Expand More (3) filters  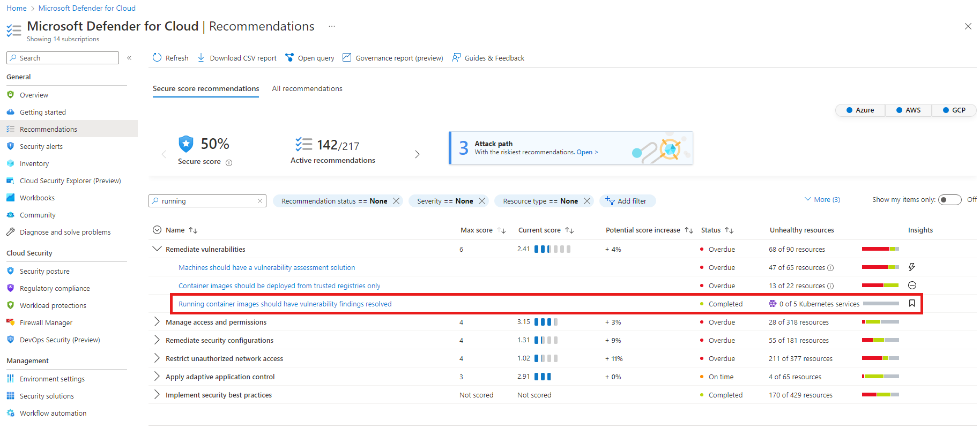click(x=822, y=199)
